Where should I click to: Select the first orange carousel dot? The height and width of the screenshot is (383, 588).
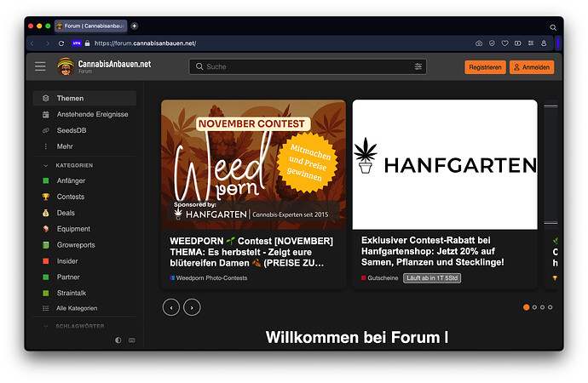point(526,307)
